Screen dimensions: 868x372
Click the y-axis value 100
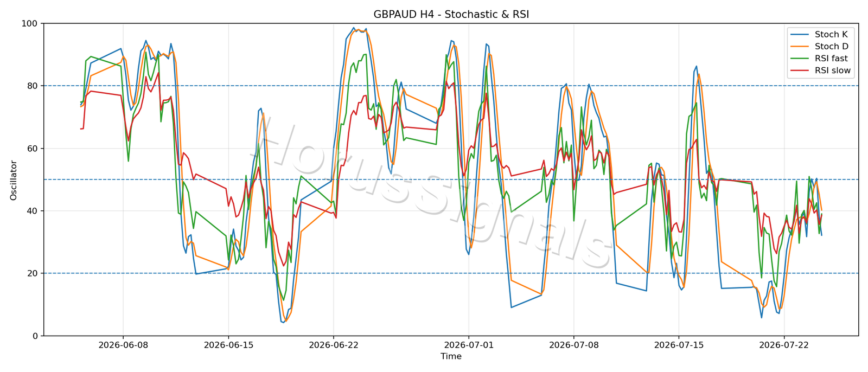pyautogui.click(x=30, y=24)
